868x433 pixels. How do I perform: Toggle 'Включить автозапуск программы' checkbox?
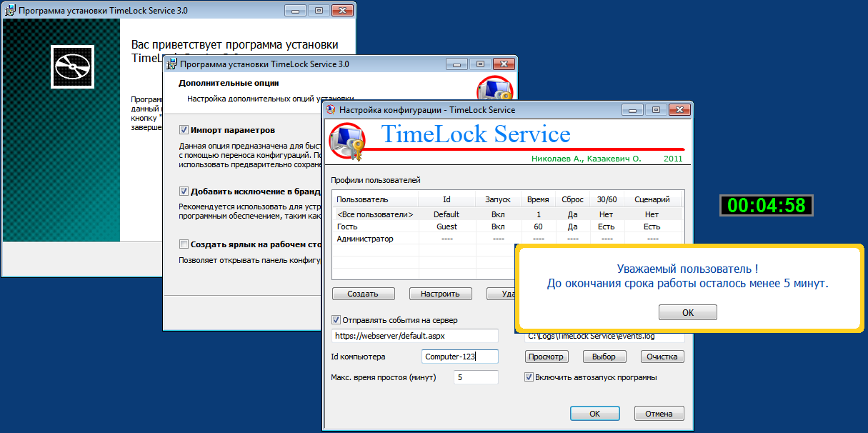point(529,377)
